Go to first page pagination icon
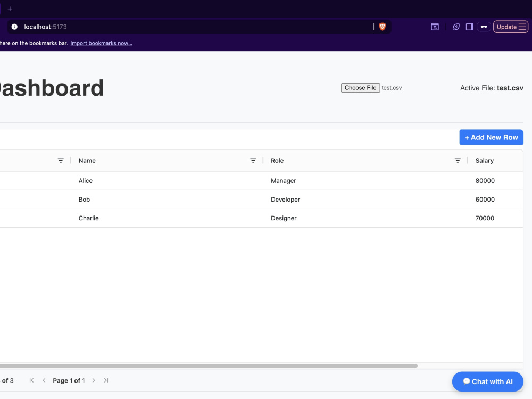 point(31,380)
